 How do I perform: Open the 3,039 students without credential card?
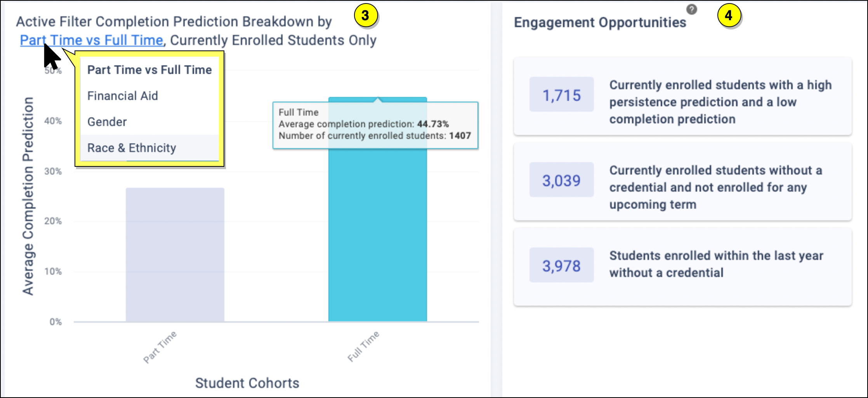(x=682, y=182)
